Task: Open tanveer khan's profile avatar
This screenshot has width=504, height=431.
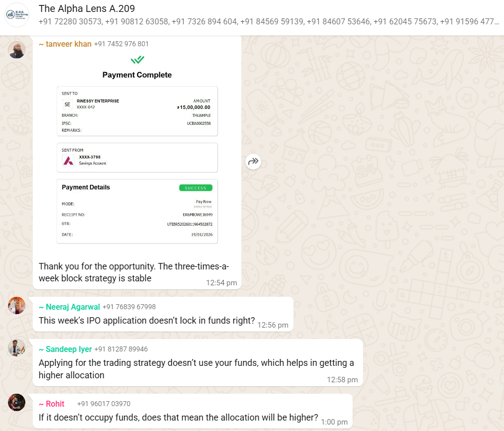Action: (x=17, y=50)
